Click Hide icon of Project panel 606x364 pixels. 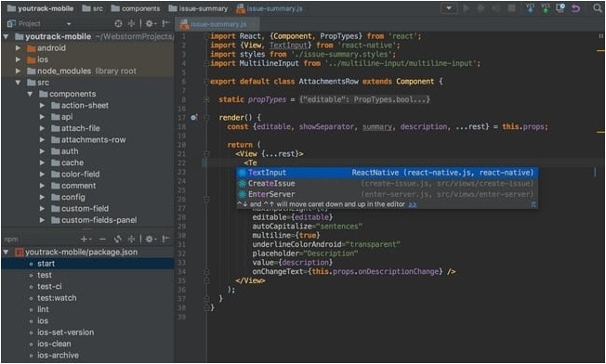[x=165, y=24]
